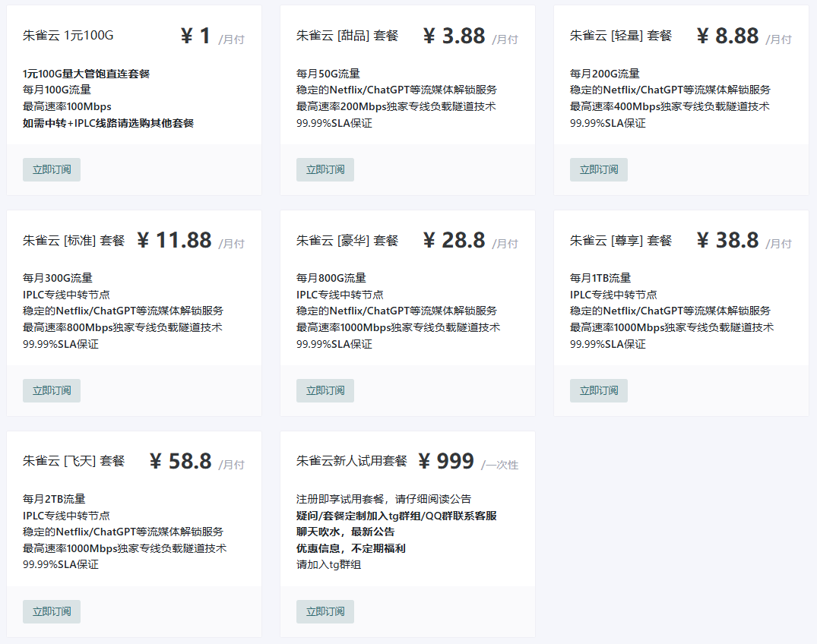Screen dimensions: 817x644
Task: Click the 朱雀云 [甜品] 套餐 title
Action: pos(347,36)
